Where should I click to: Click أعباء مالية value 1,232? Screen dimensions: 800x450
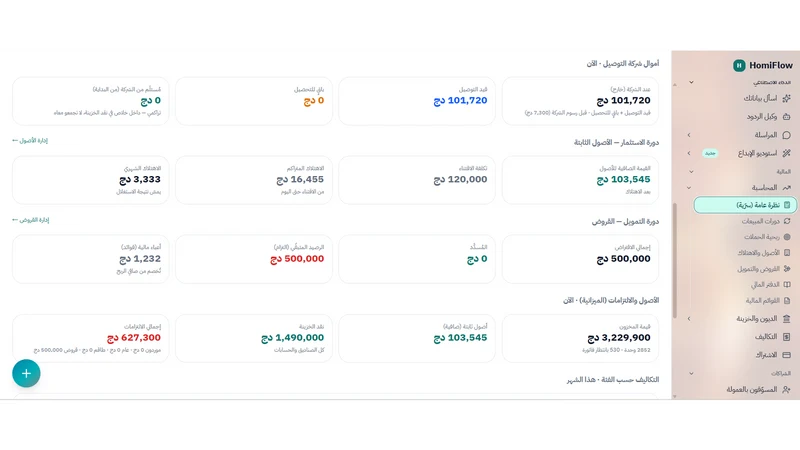tap(140, 259)
